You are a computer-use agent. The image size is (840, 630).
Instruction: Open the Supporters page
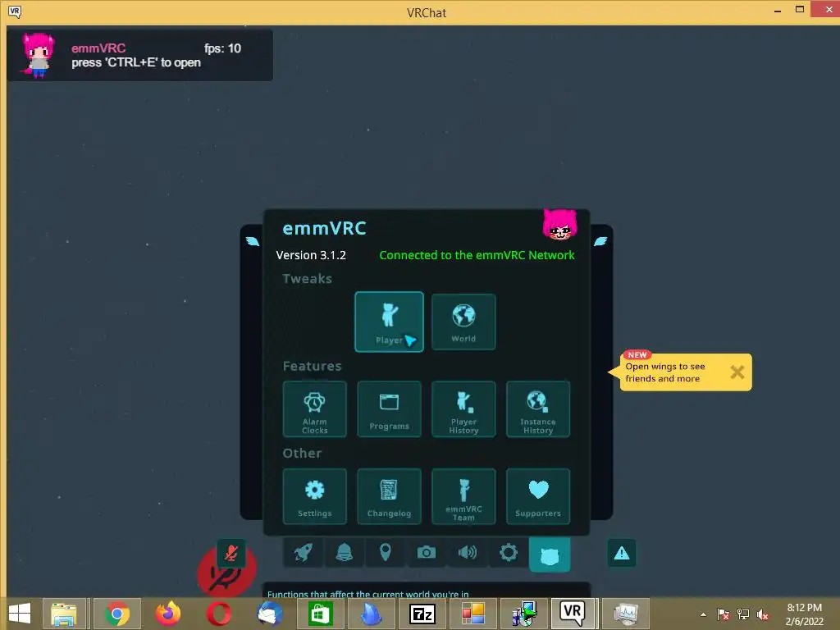538,496
